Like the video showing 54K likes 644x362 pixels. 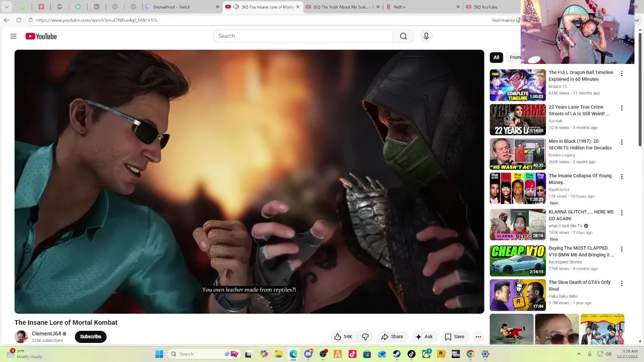click(x=343, y=337)
